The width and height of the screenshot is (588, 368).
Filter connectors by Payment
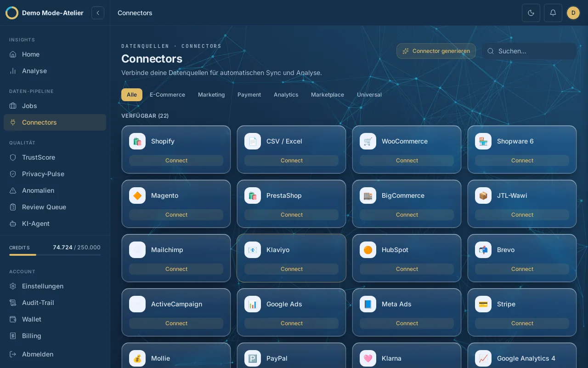click(x=249, y=95)
